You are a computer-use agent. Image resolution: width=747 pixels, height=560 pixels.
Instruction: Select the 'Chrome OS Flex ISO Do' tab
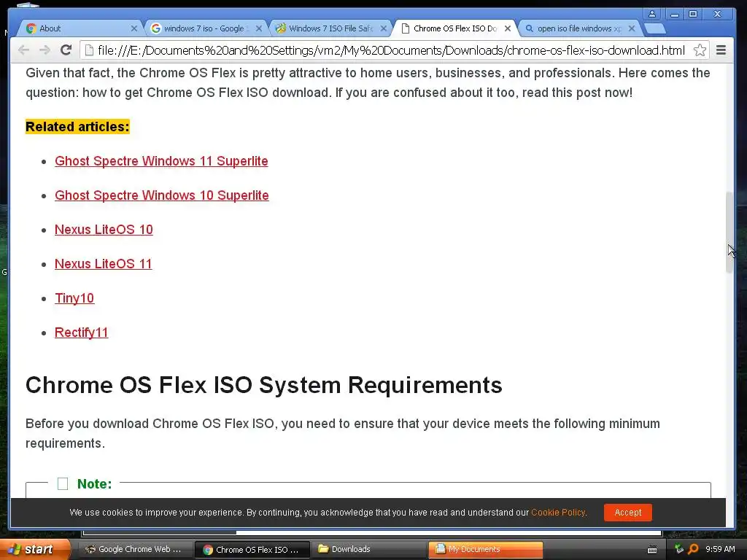point(453,28)
